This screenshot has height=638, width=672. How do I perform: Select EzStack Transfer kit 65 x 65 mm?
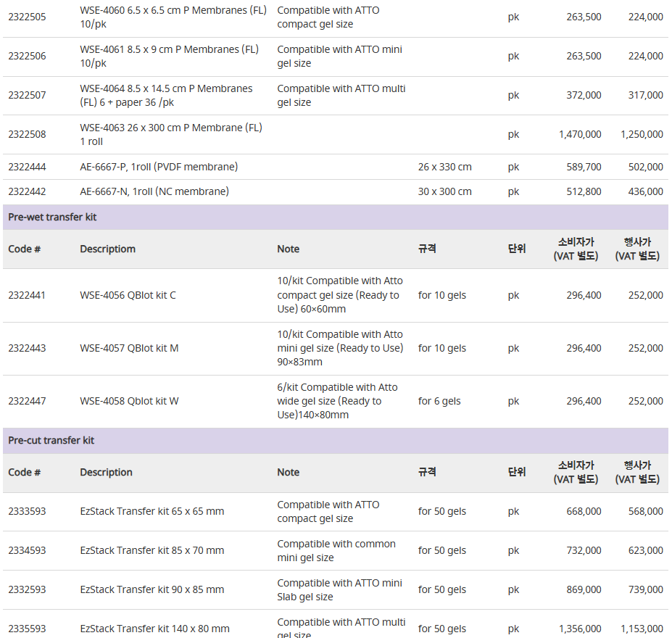pos(152,511)
